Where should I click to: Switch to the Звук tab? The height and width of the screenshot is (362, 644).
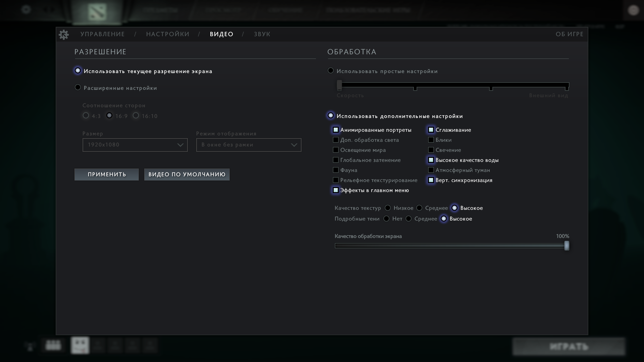point(262,34)
